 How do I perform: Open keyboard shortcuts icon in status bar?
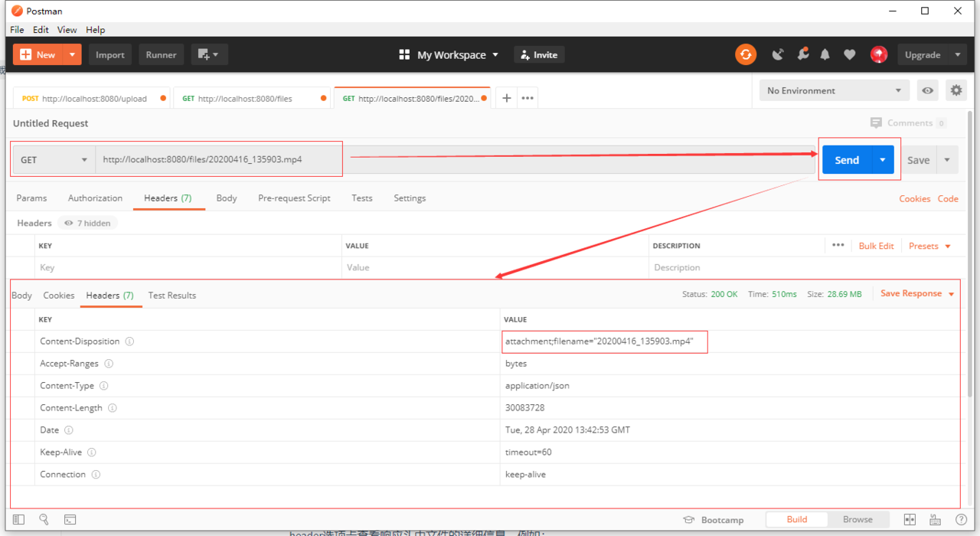pyautogui.click(x=935, y=519)
